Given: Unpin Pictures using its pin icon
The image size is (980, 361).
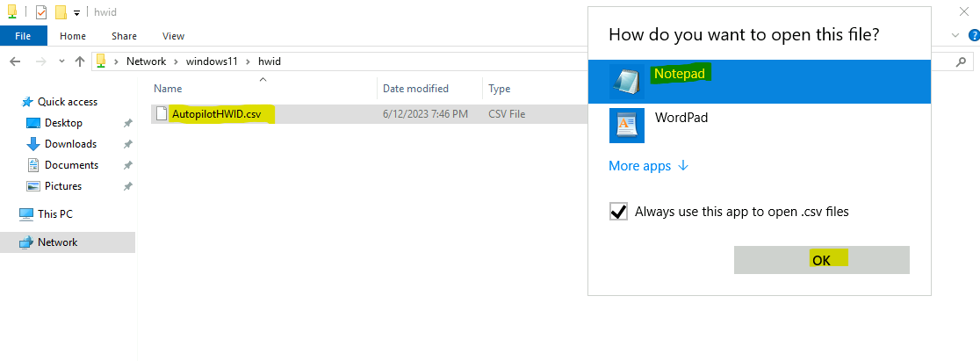Looking at the screenshot, I should pos(127,186).
